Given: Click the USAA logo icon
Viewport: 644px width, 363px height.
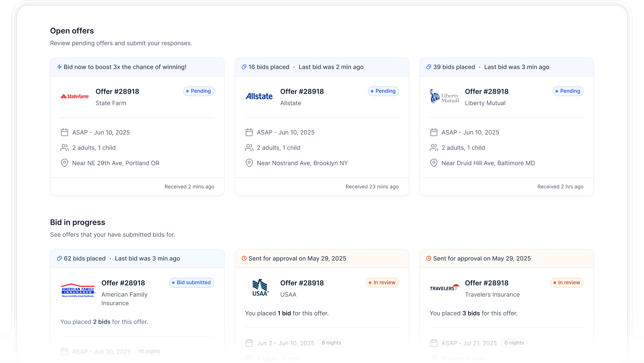Looking at the screenshot, I should 260,287.
